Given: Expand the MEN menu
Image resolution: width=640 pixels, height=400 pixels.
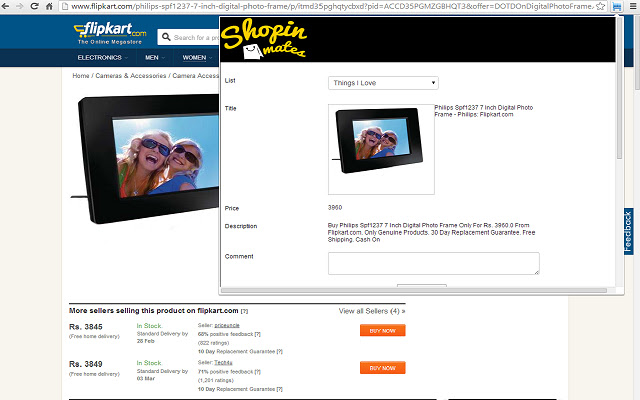Looking at the screenshot, I should coord(155,58).
